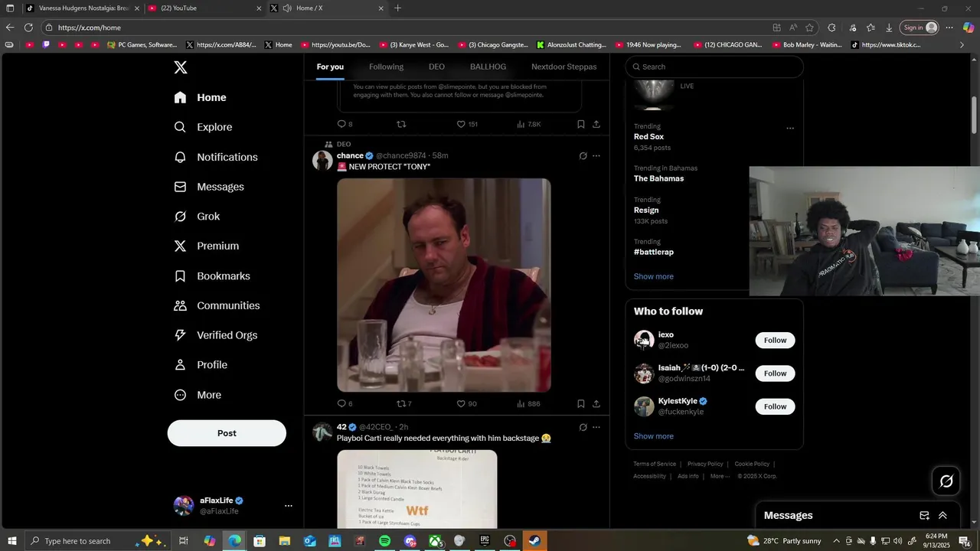The image size is (980, 551).
Task: Open Spotify from the taskbar
Action: [384, 541]
